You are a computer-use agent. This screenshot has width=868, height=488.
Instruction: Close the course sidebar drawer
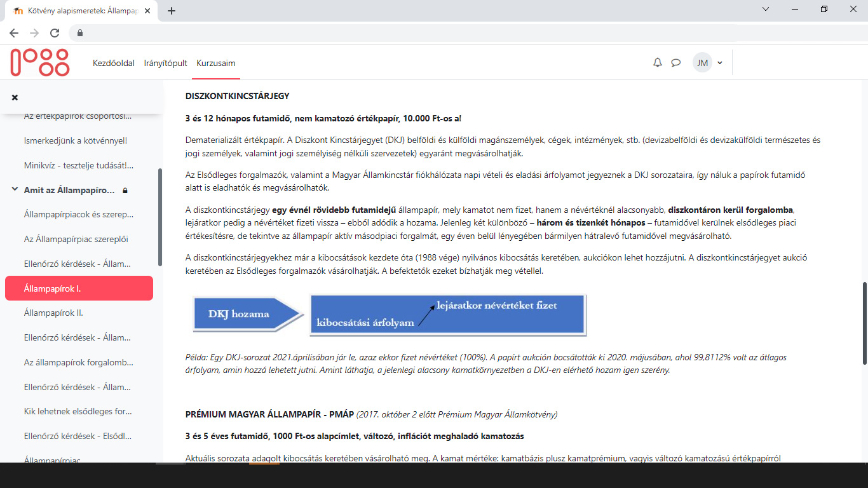coord(15,97)
